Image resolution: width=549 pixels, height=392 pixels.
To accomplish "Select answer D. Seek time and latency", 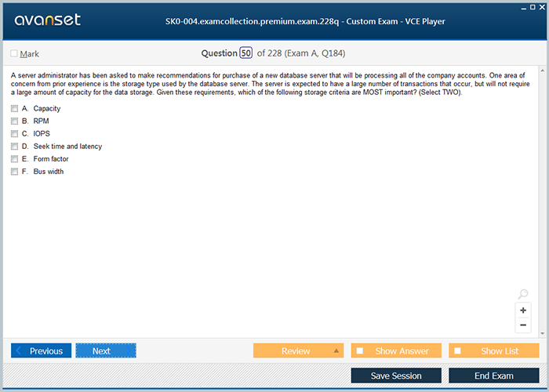I will (x=14, y=147).
